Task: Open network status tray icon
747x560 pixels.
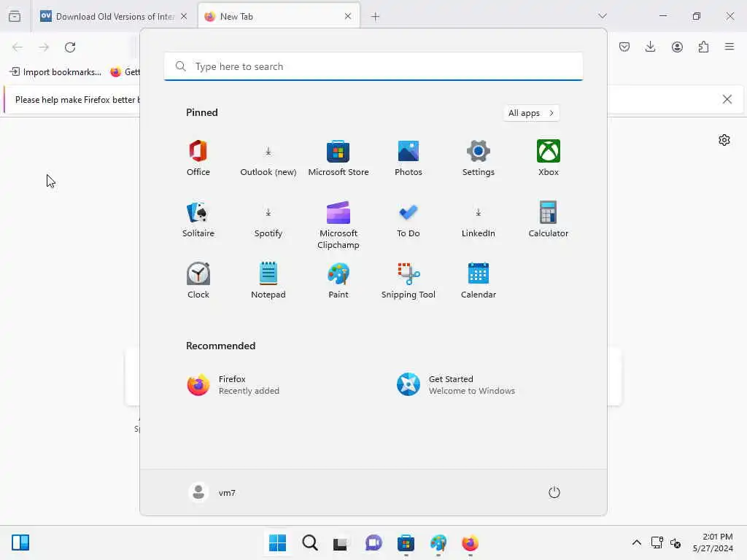Action: point(657,542)
